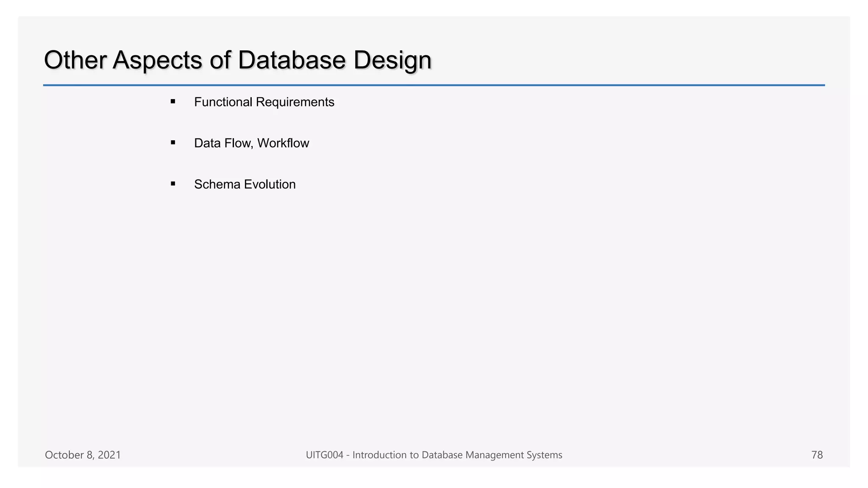
Task: Select the "Data Flow, Workflow" bullet text
Action: [251, 143]
